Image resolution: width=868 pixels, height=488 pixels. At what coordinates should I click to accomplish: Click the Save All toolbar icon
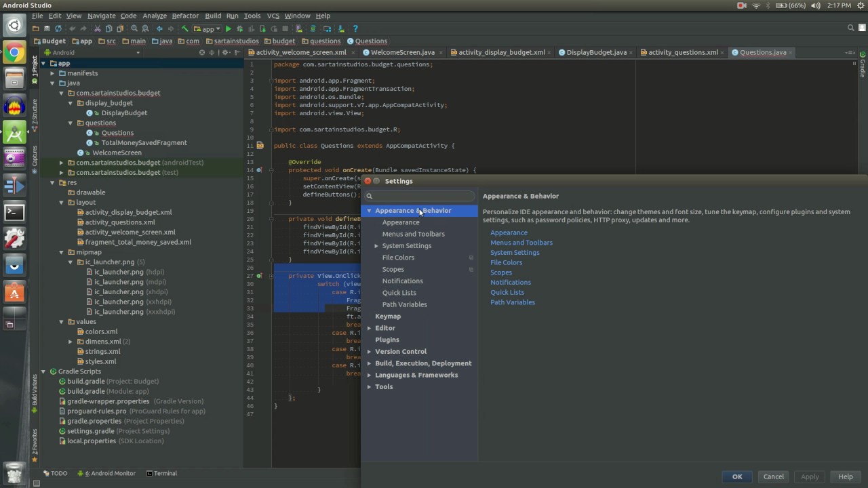point(47,28)
